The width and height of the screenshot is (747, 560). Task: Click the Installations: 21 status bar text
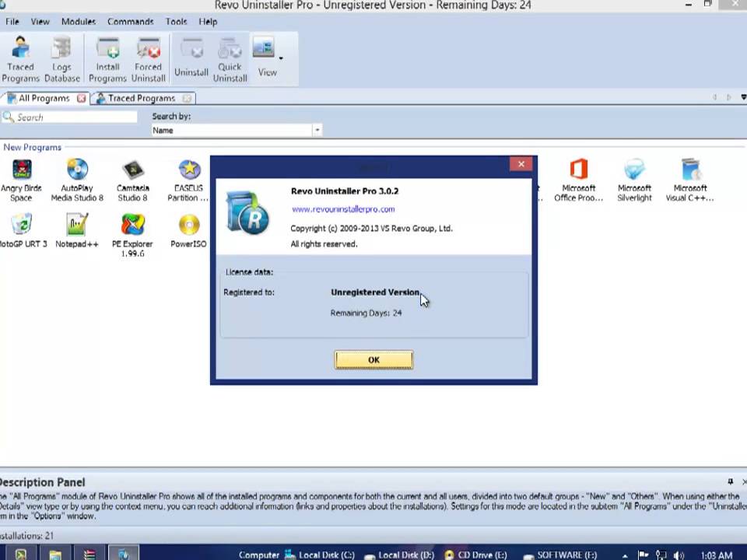tap(26, 536)
